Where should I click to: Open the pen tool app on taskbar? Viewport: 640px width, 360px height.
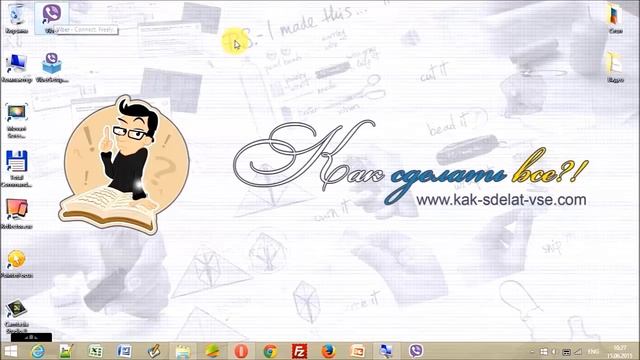[x=153, y=351]
